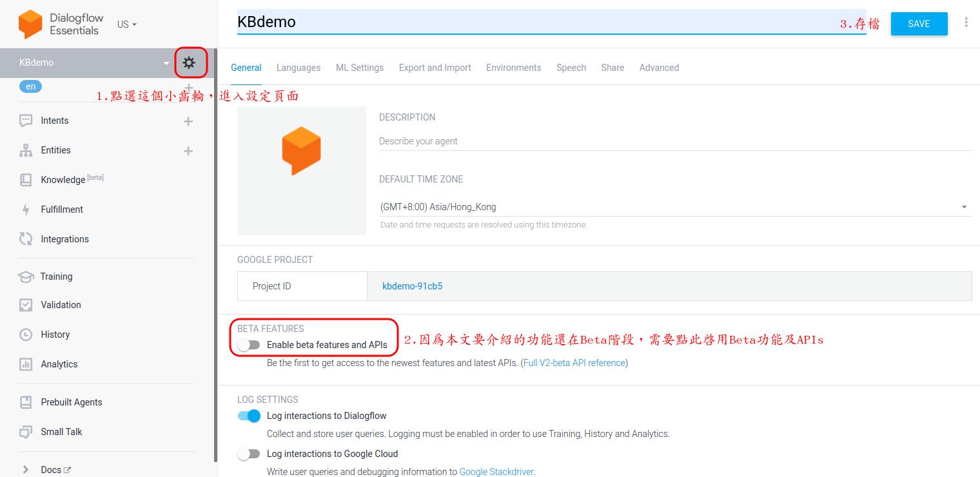Click the KBdemo agent name field
980x477 pixels.
(552, 22)
